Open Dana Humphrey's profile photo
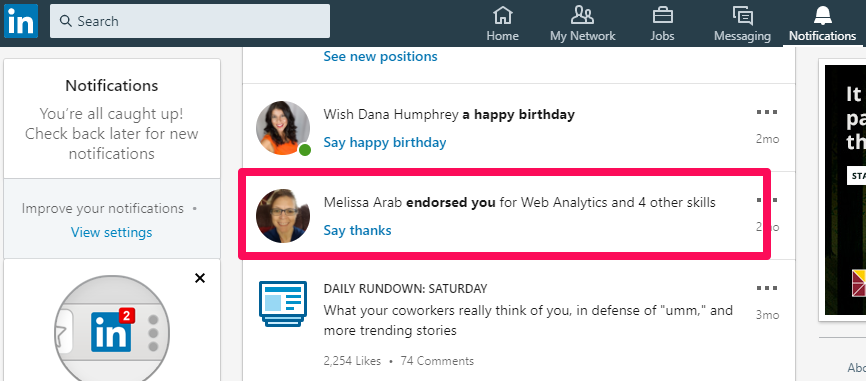Viewport: 866px width, 381px height. (x=283, y=128)
